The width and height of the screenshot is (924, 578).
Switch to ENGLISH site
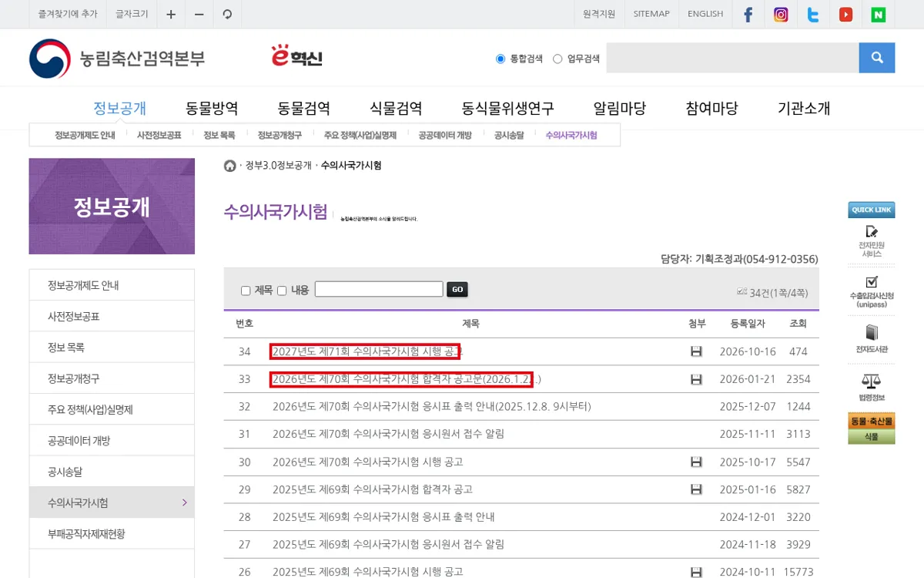705,14
